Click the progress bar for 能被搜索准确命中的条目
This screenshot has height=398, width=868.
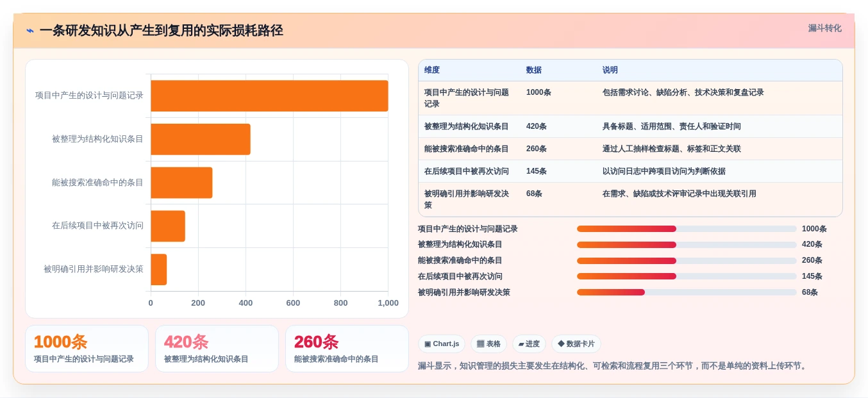point(687,261)
